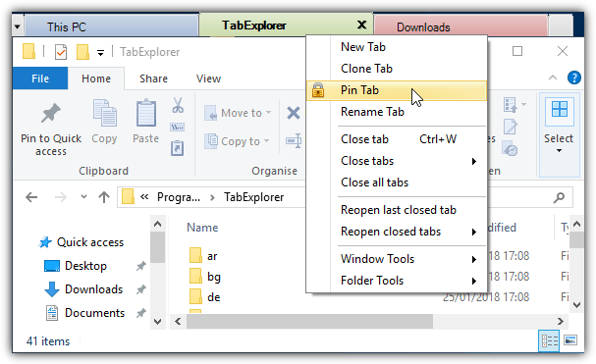Expand Reopen closed tabs submenu

[396, 232]
